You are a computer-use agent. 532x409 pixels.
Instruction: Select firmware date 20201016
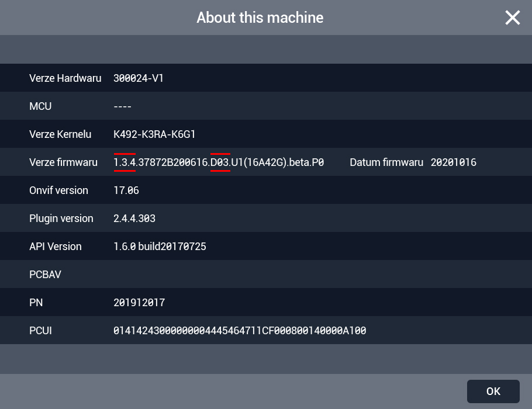point(453,162)
